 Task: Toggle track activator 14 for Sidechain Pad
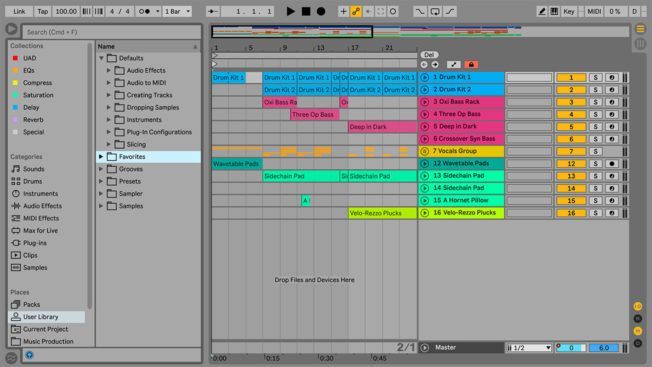click(x=571, y=188)
